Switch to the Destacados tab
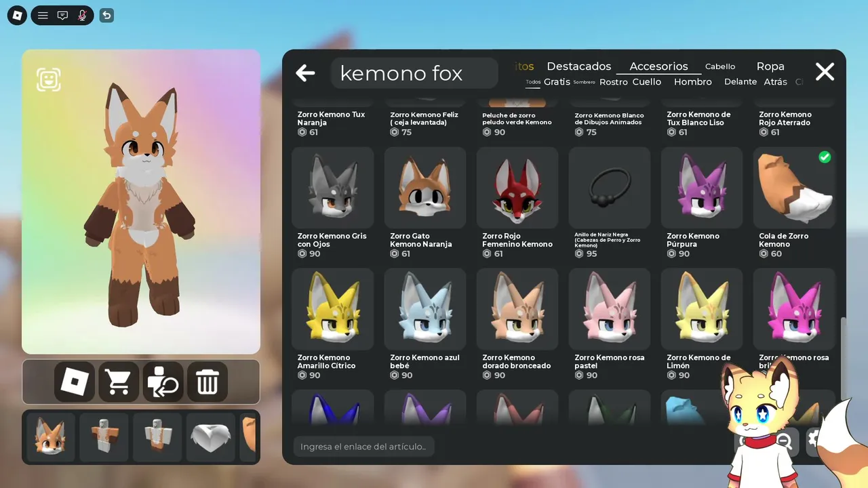This screenshot has width=868, height=488. pos(579,66)
